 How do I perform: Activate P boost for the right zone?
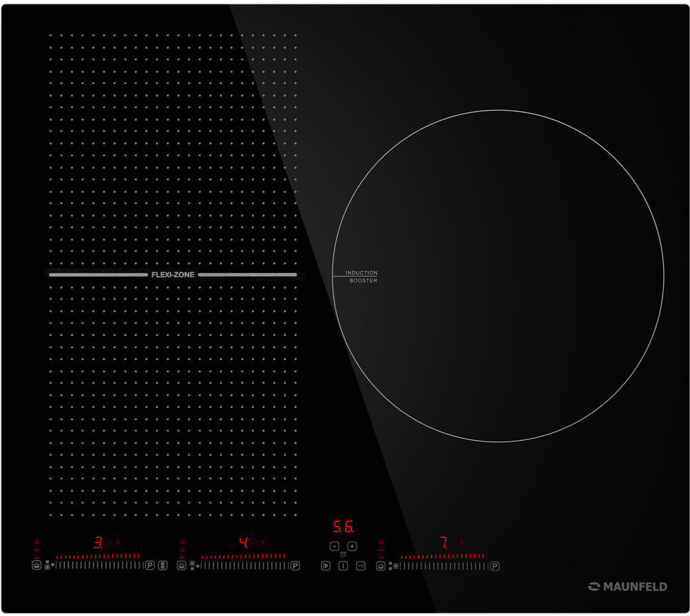point(494,566)
